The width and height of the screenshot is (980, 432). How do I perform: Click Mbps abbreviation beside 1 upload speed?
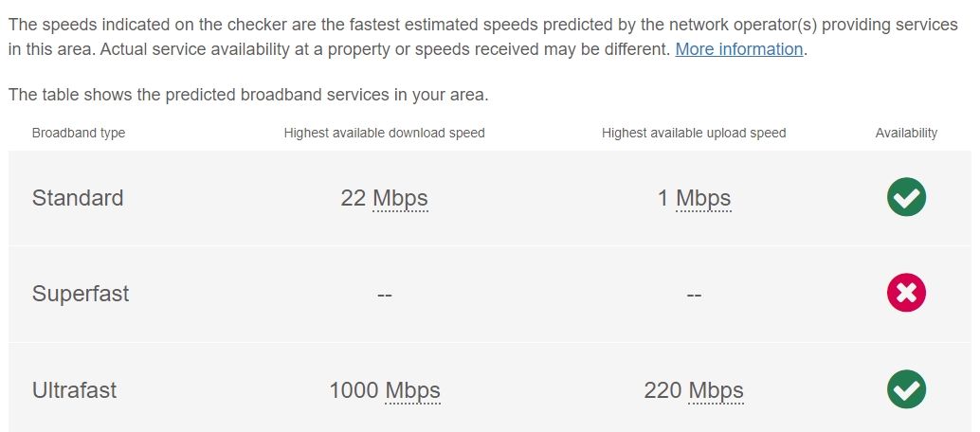pos(703,198)
